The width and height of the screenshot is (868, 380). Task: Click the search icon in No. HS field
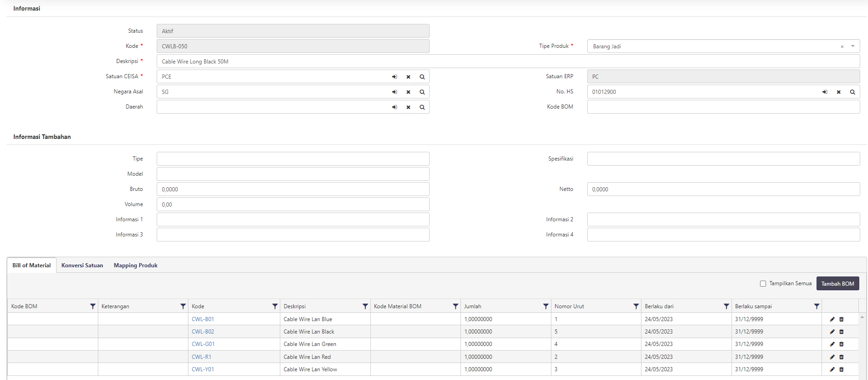(852, 92)
